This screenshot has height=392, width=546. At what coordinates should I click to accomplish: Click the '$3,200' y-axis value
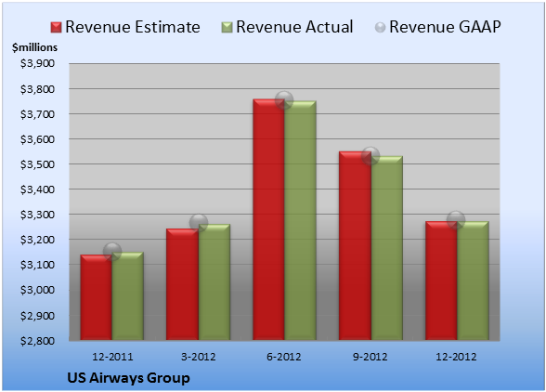pos(37,240)
